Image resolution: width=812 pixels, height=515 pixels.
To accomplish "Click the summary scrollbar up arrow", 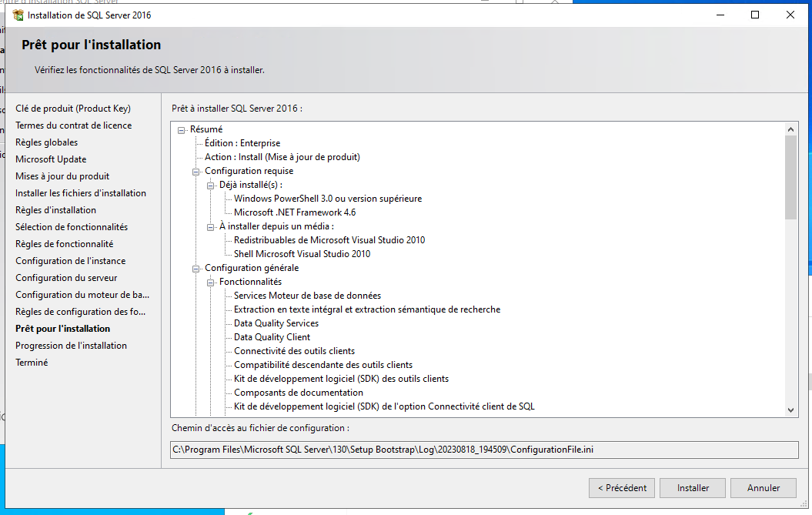I will click(790, 129).
